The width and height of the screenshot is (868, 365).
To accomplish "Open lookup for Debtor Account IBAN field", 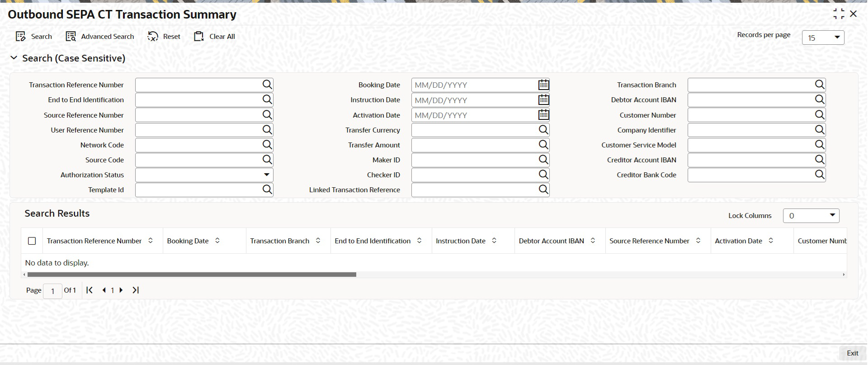I will point(820,100).
